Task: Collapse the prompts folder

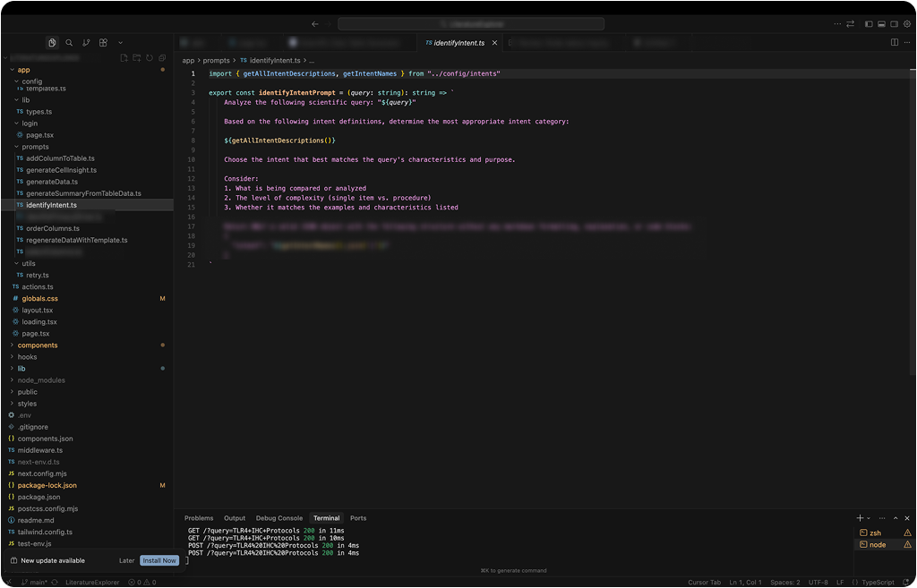Action: [35, 147]
